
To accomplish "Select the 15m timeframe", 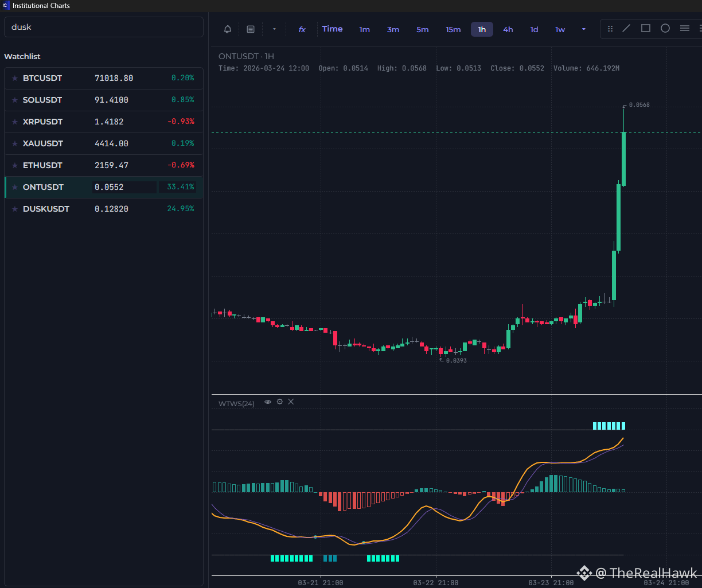I will pyautogui.click(x=453, y=29).
